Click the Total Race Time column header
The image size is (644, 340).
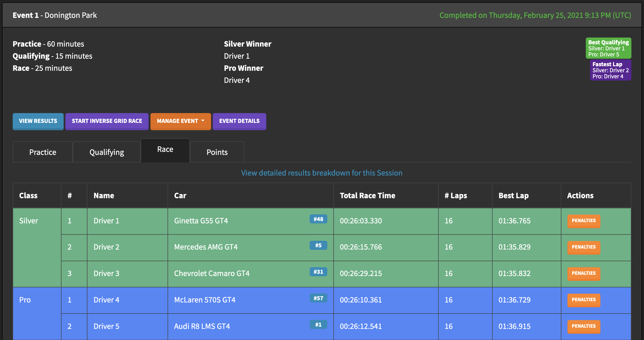click(367, 195)
